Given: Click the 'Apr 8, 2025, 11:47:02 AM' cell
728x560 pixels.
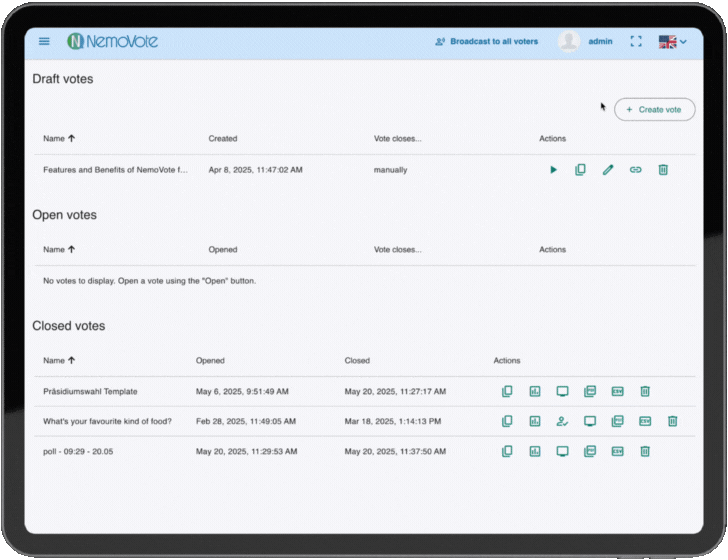Looking at the screenshot, I should [255, 169].
